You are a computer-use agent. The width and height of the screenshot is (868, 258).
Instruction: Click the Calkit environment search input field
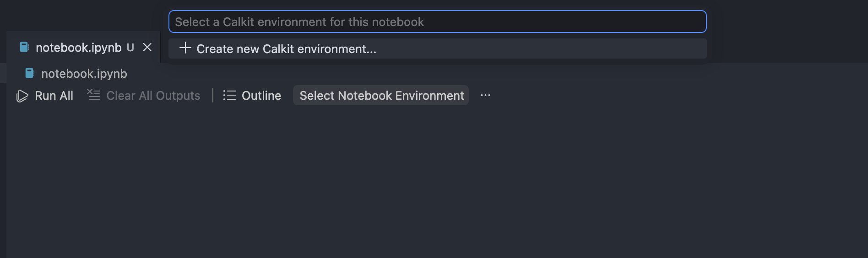tap(437, 22)
